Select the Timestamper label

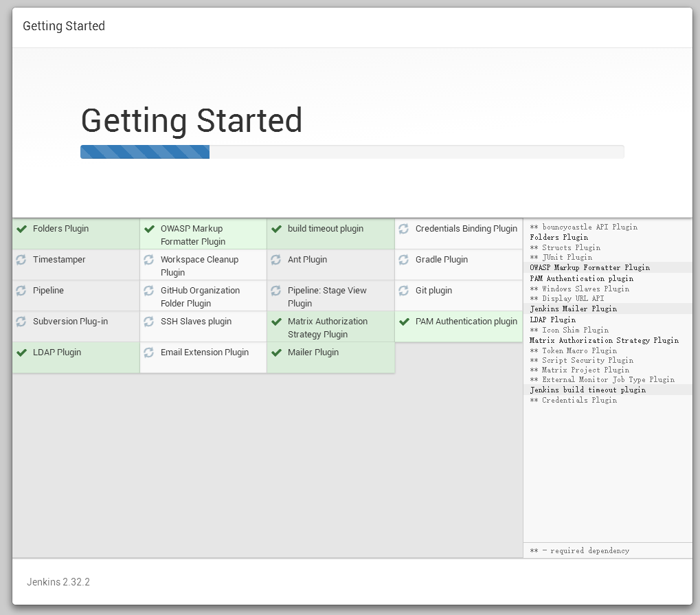click(x=59, y=260)
